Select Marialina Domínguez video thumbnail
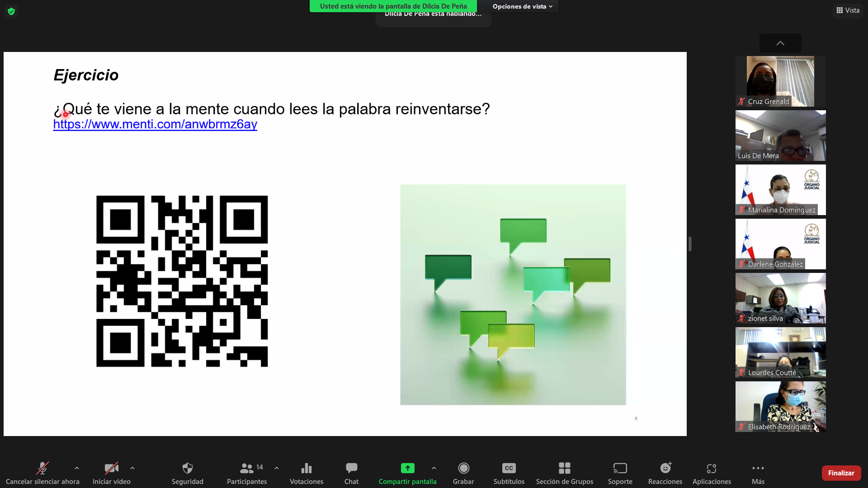The image size is (868, 488). [x=780, y=190]
